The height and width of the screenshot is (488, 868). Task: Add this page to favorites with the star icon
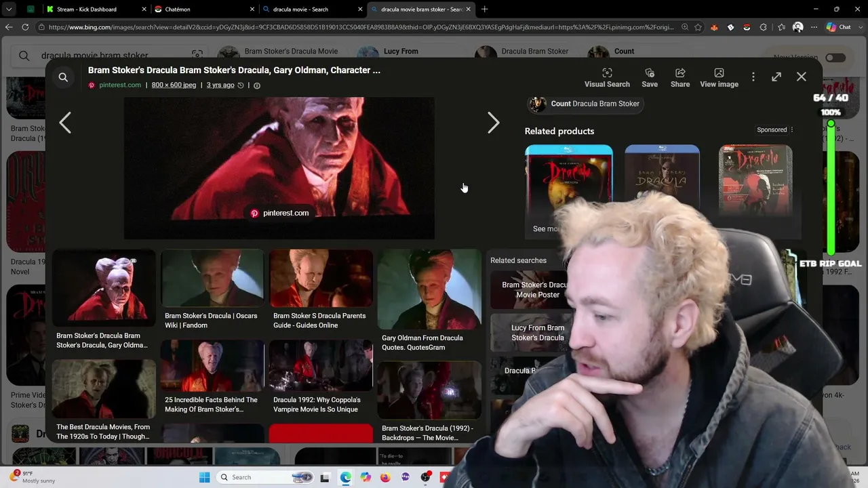[698, 27]
